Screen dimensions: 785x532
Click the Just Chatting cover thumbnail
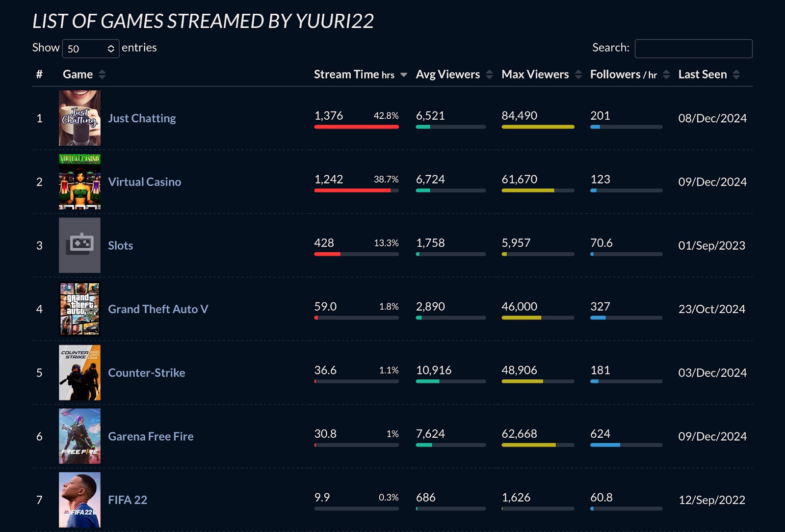(x=79, y=118)
